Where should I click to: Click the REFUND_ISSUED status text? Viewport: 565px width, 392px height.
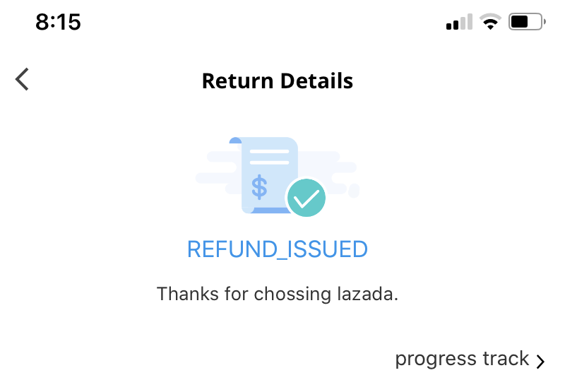coord(278,249)
